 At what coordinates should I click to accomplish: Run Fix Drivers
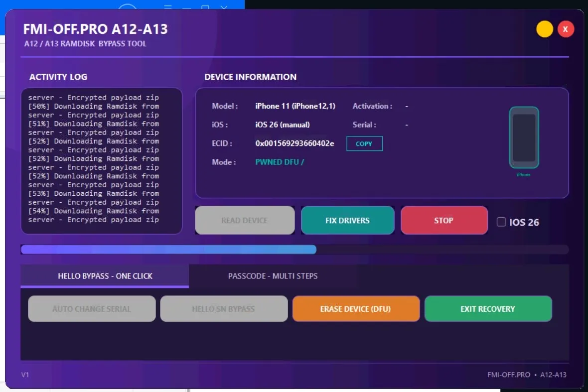pos(347,220)
